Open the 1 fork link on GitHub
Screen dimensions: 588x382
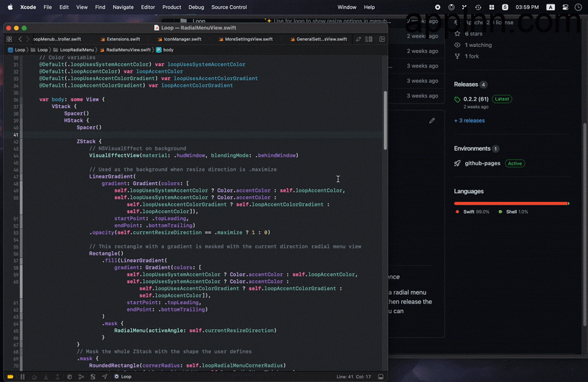coord(467,57)
